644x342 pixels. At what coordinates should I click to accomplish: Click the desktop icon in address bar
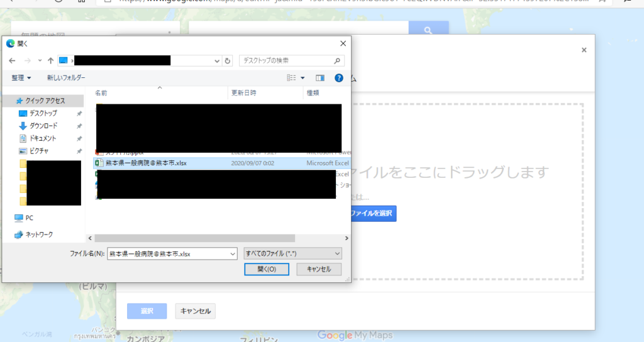pos(64,61)
